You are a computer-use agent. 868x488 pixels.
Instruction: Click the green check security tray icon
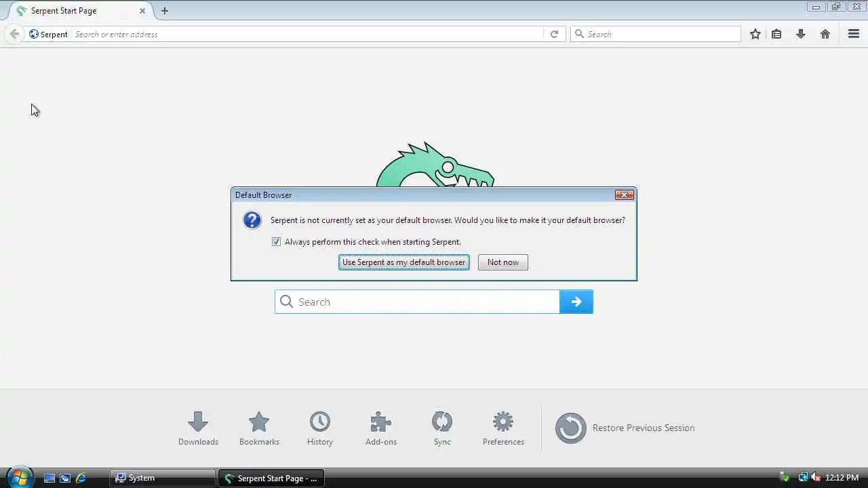pos(785,478)
